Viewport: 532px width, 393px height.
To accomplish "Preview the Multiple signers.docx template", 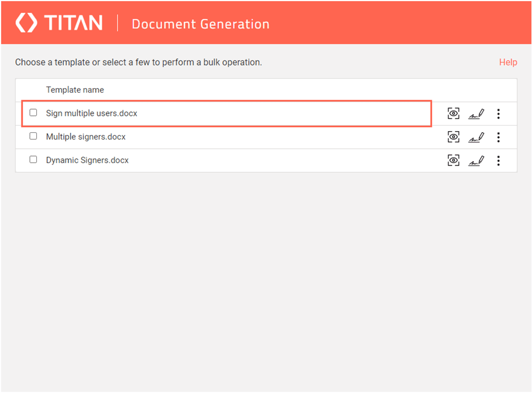I will click(x=453, y=137).
